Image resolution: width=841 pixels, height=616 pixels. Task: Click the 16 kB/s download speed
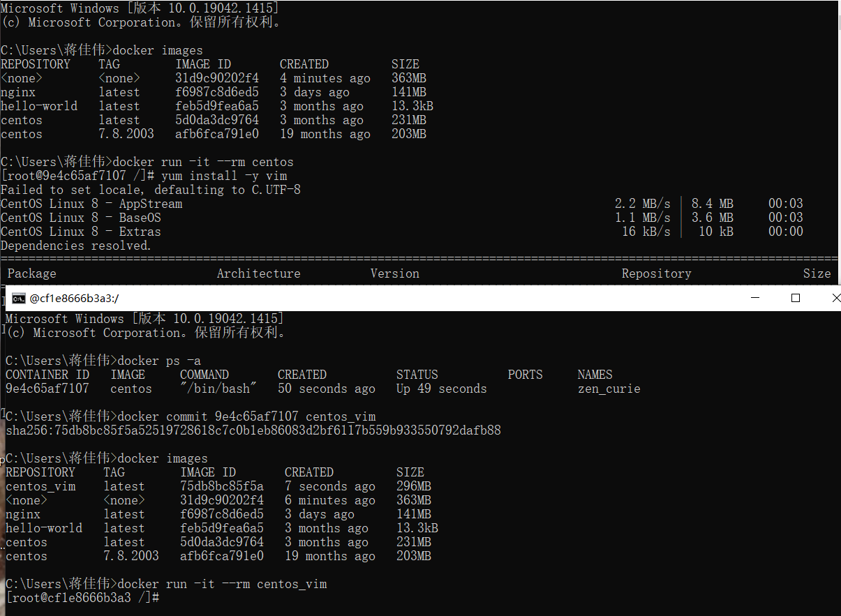[x=646, y=232]
